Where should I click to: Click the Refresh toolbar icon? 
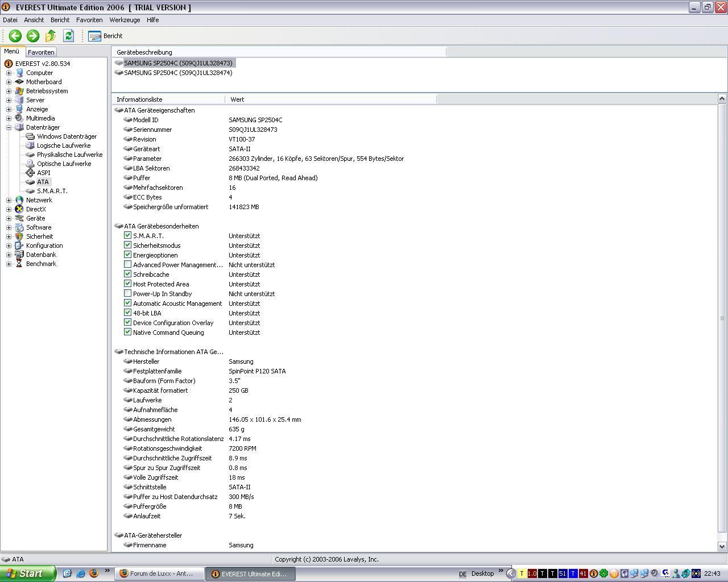point(68,36)
